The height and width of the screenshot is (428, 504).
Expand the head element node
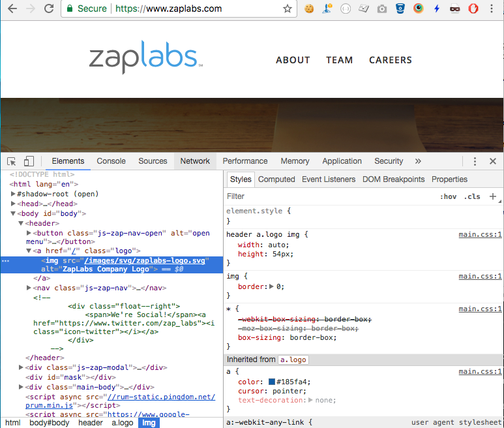(13, 204)
